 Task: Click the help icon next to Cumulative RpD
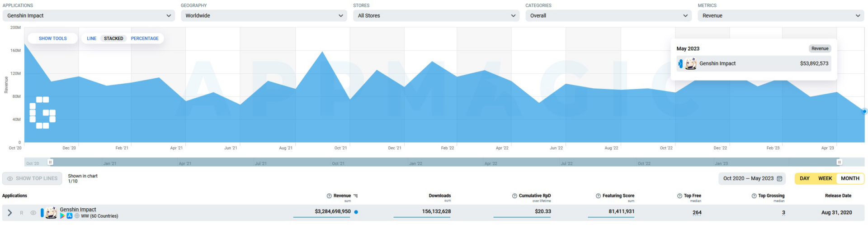coord(514,196)
